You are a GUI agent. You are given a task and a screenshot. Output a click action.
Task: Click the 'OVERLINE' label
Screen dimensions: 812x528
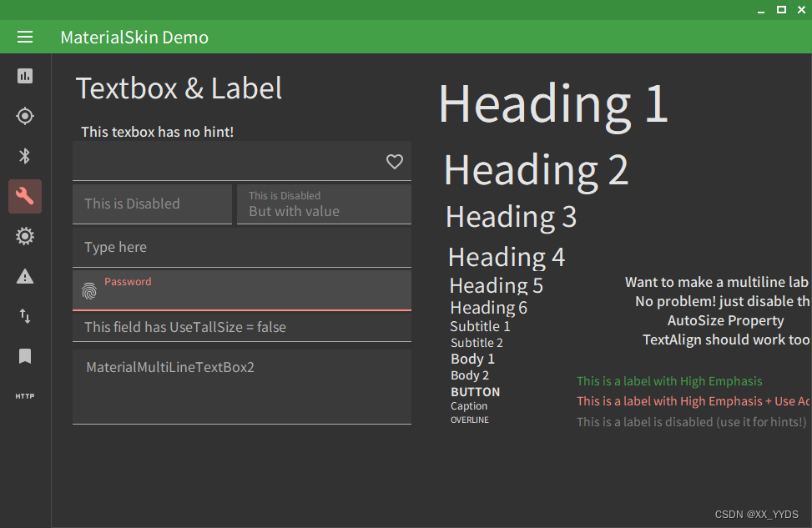[x=470, y=420]
